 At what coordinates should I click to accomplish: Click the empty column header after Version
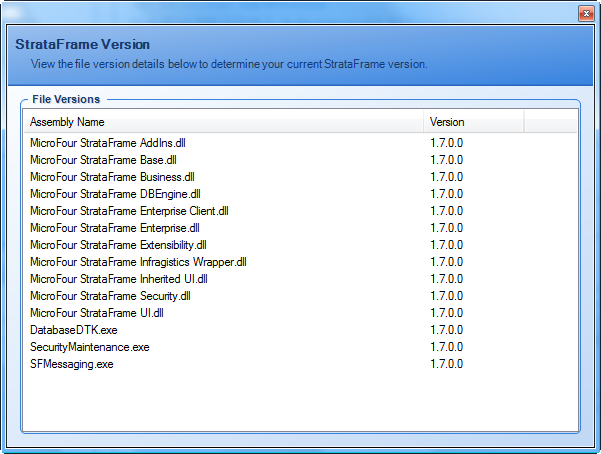(550, 122)
